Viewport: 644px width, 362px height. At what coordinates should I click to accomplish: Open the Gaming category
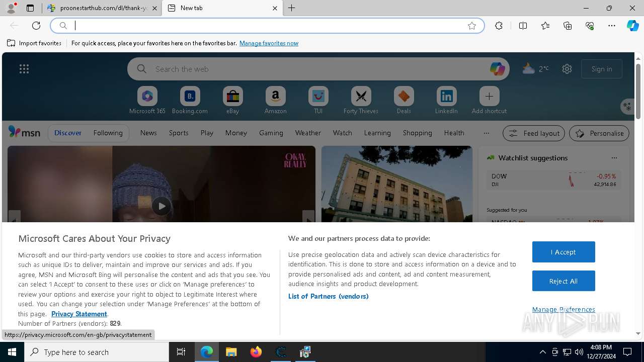271,133
